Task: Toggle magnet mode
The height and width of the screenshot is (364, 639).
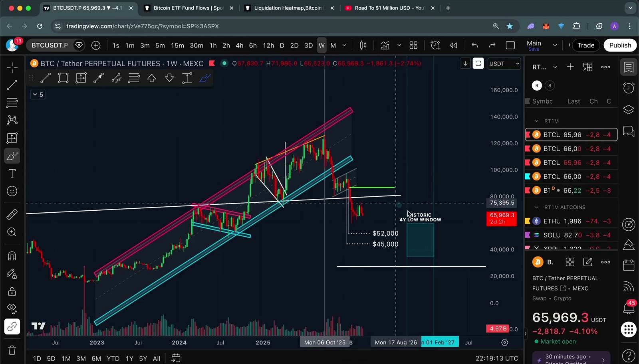Action: (12, 256)
